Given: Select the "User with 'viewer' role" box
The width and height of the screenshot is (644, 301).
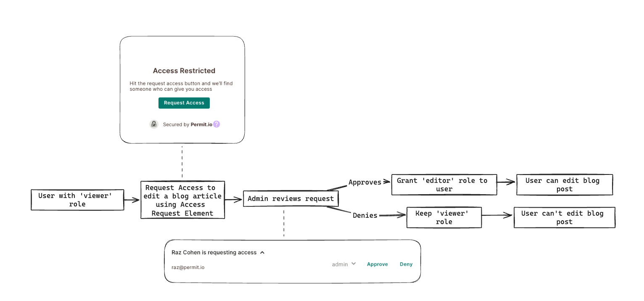Looking at the screenshot, I should (x=77, y=200).
